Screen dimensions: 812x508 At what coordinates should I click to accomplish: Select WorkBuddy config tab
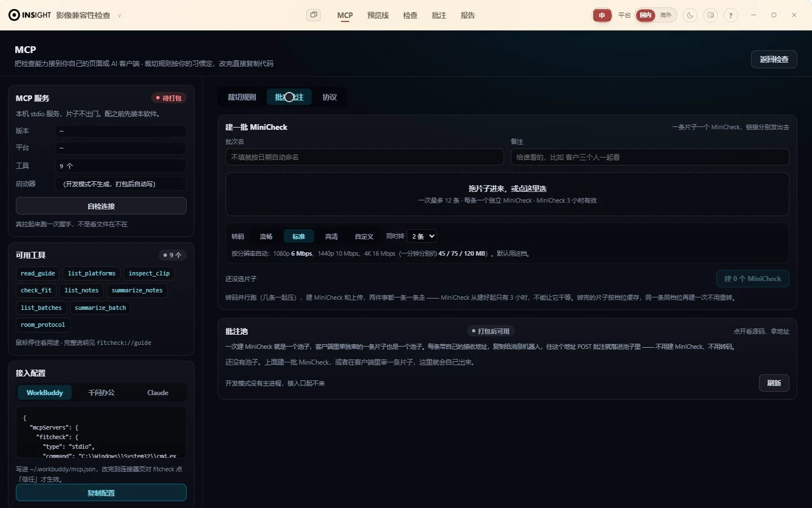(45, 393)
